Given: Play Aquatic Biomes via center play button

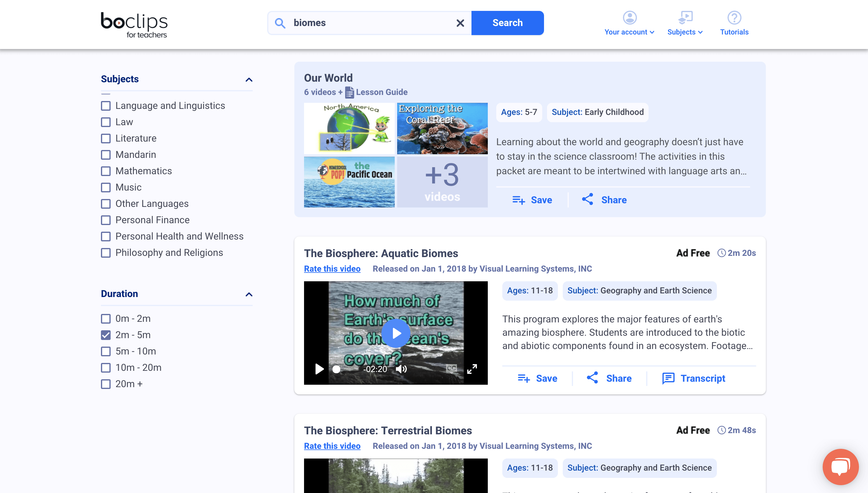Looking at the screenshot, I should pos(396,333).
